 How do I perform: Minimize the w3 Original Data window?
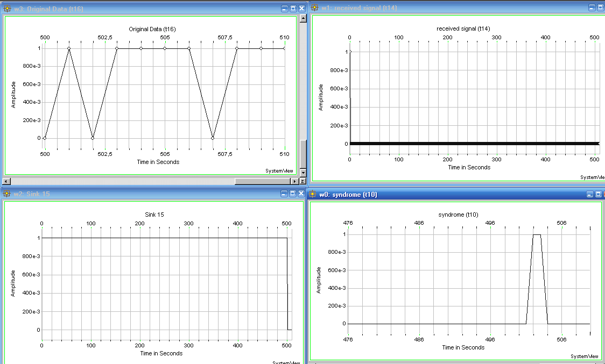click(x=284, y=9)
